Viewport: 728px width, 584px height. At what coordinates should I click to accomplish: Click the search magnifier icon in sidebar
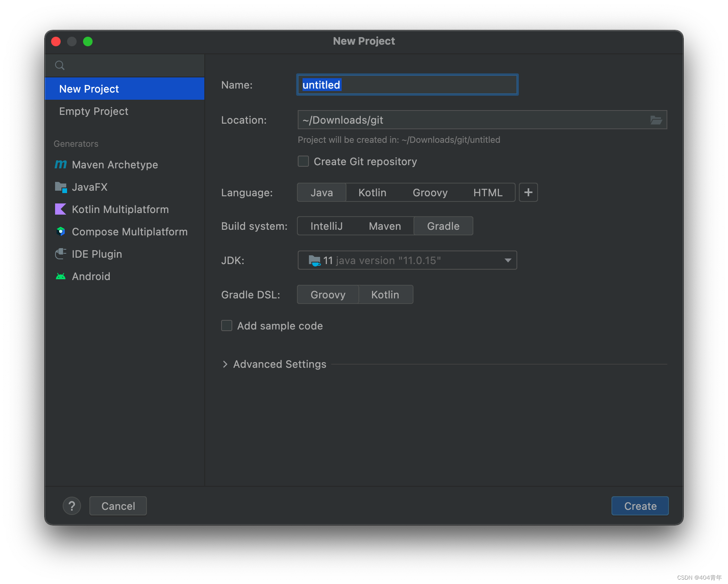(x=60, y=65)
